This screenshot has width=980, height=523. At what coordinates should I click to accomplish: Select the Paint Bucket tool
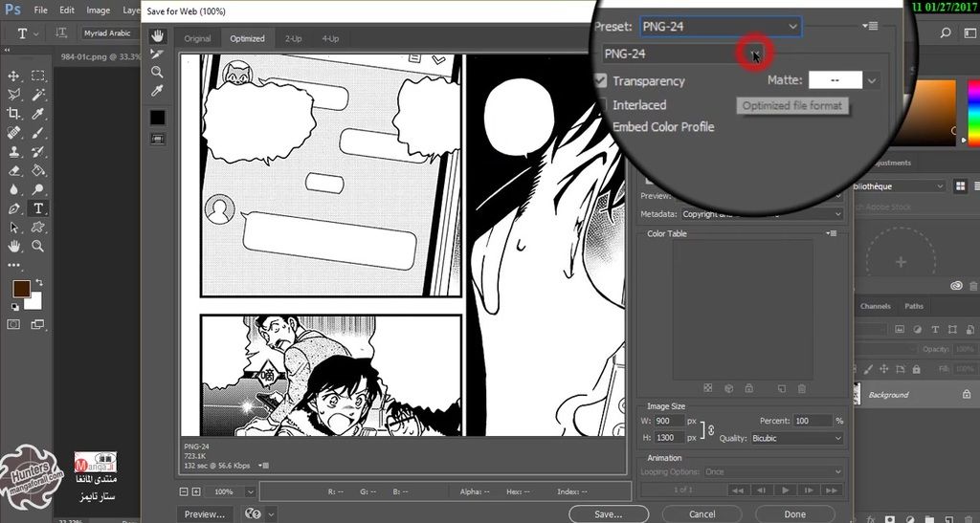click(x=38, y=170)
